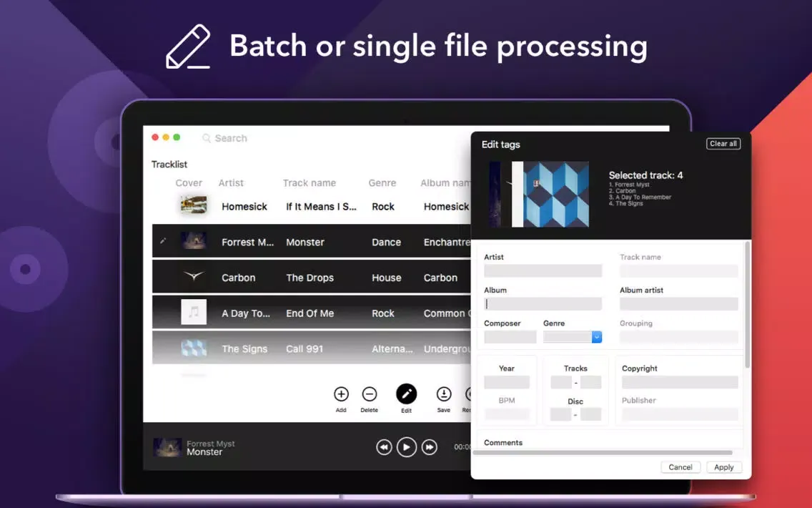This screenshot has height=508, width=812.
Task: Skip to the previous track
Action: coord(384,447)
